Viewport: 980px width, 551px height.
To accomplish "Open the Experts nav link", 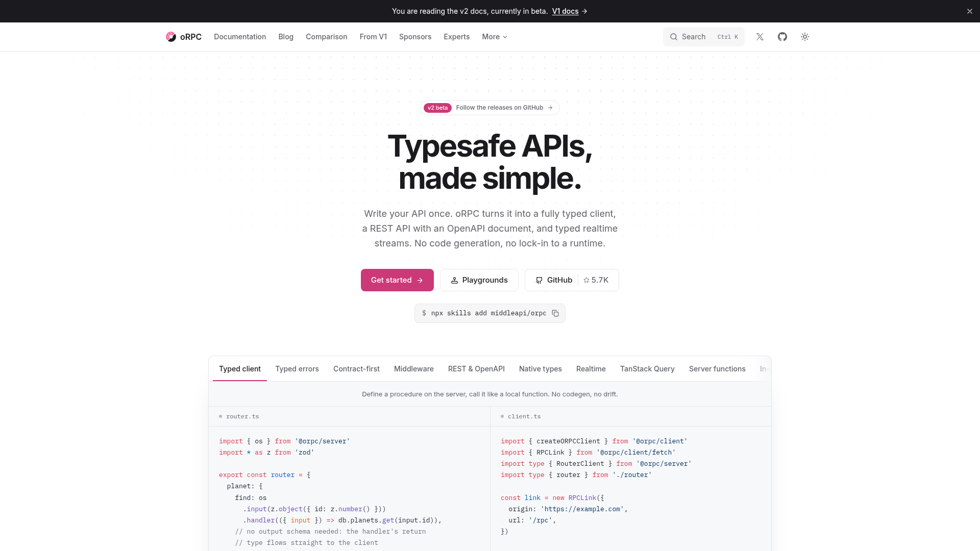I will tap(457, 37).
